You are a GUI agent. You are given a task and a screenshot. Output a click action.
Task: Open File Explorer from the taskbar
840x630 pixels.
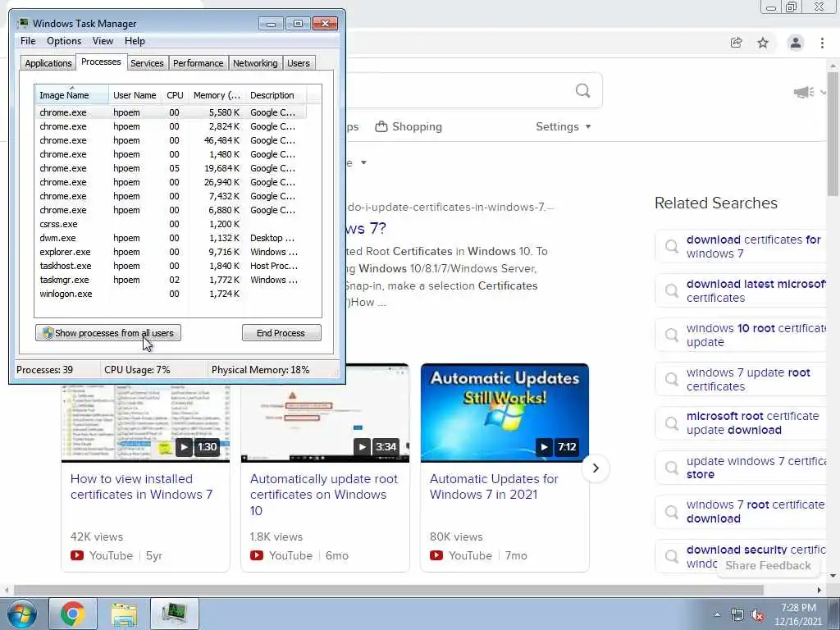[x=124, y=614]
